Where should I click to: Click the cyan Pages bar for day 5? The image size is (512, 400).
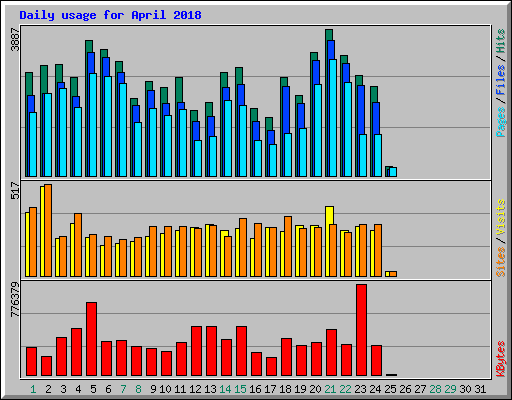pyautogui.click(x=93, y=125)
